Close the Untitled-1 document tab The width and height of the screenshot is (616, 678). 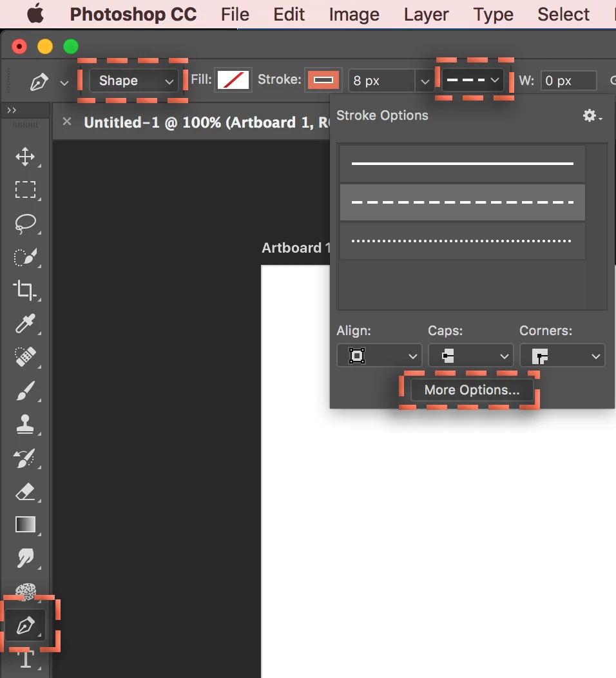click(67, 122)
